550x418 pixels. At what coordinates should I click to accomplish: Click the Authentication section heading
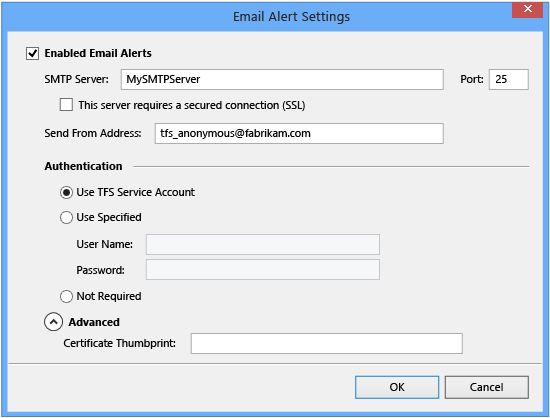[83, 166]
